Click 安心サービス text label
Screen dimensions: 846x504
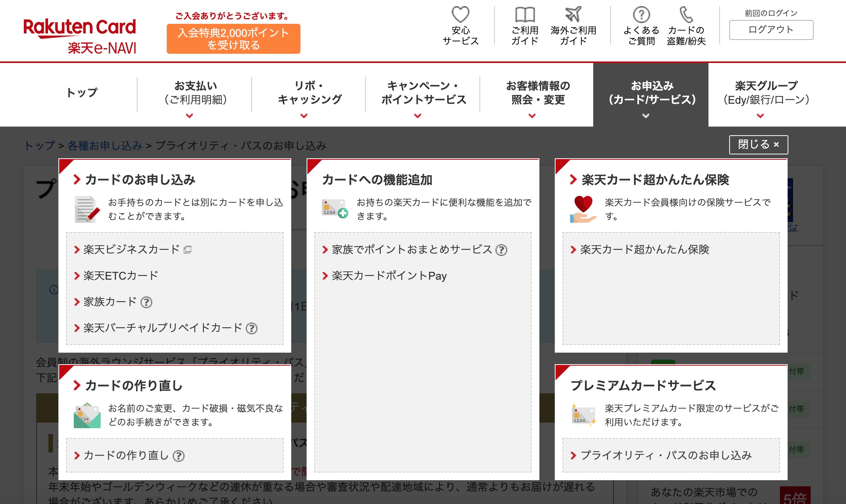[x=460, y=36]
